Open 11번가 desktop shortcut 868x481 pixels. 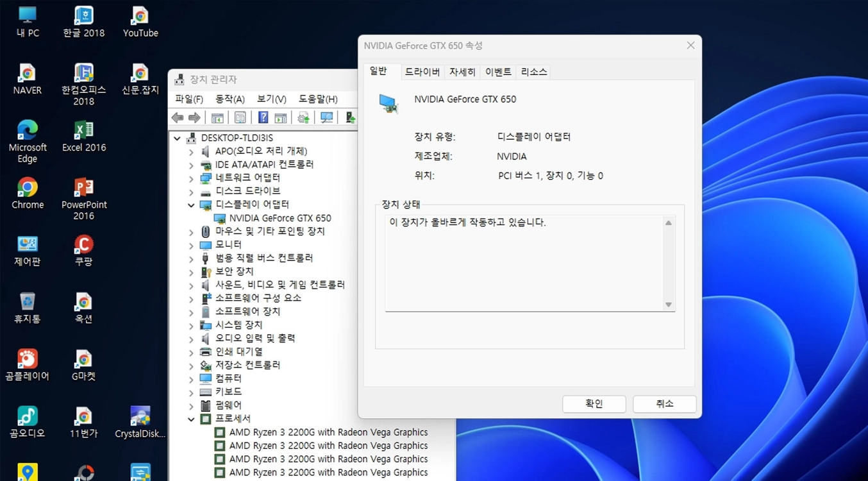click(x=83, y=422)
